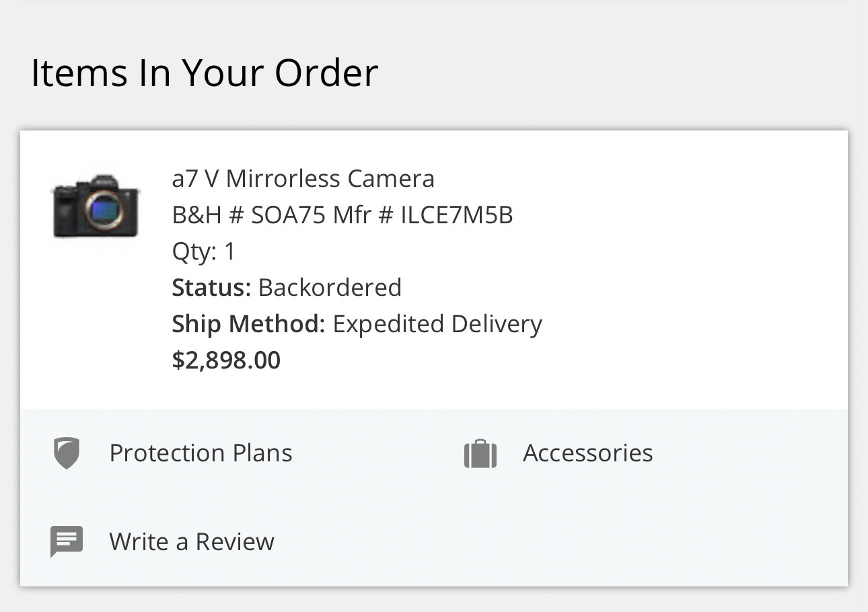The width and height of the screenshot is (868, 612).
Task: Click the Expedited Delivery text
Action: coord(437,324)
